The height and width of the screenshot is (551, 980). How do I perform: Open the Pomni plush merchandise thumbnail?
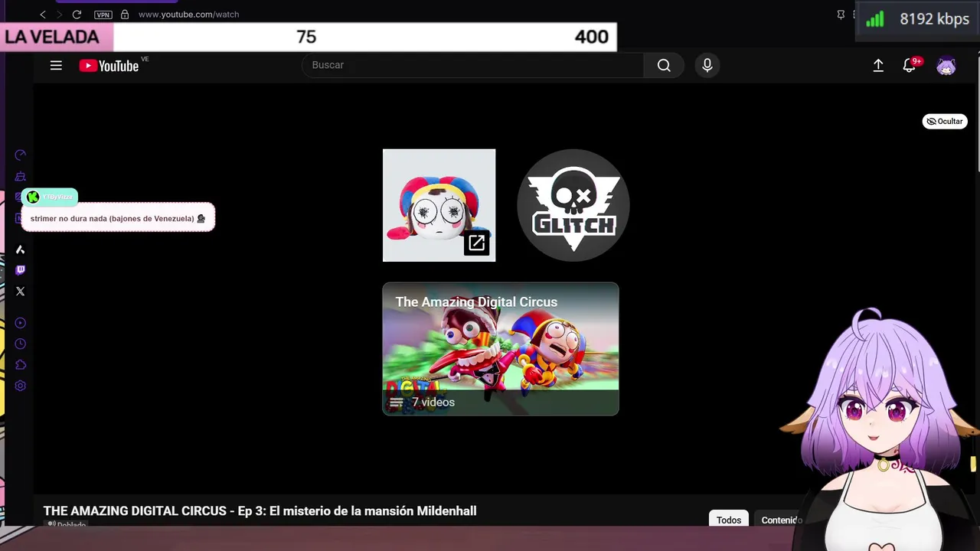point(439,205)
